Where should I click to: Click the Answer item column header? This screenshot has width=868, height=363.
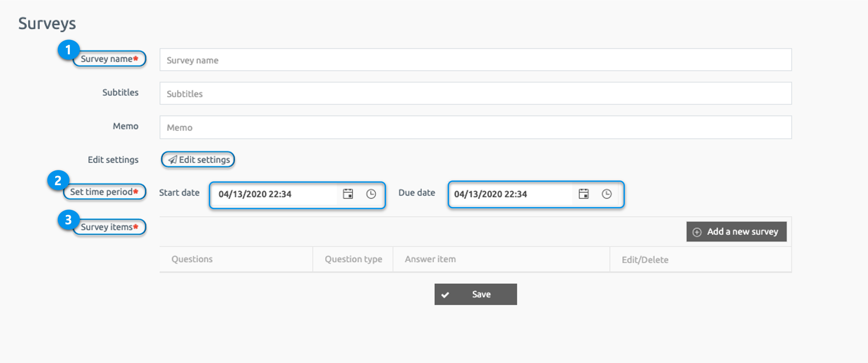430,259
